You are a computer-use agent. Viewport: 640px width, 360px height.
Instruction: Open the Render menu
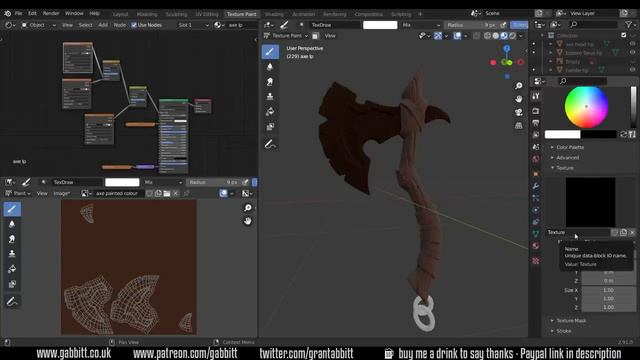coord(51,13)
